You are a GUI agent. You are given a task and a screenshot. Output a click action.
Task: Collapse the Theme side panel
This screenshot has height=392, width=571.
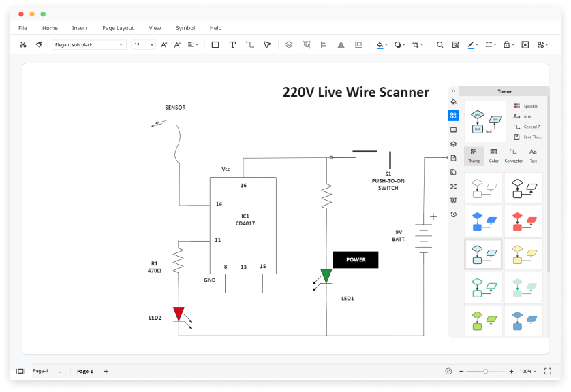(x=453, y=91)
